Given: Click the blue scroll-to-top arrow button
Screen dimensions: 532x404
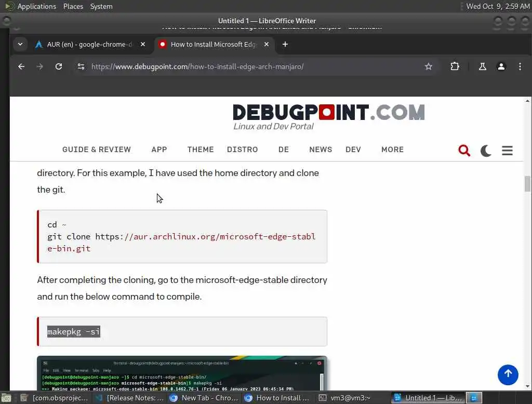Looking at the screenshot, I should coord(508,375).
